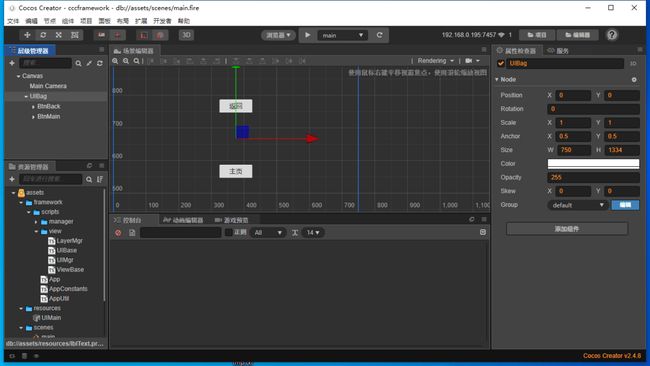Select the Rect transform tool
The image size is (650, 366).
tap(75, 35)
